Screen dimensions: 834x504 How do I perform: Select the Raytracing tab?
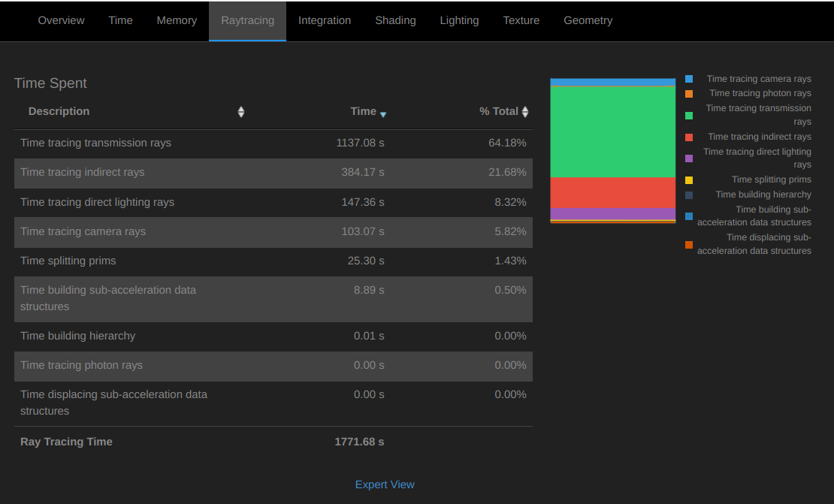pos(247,21)
